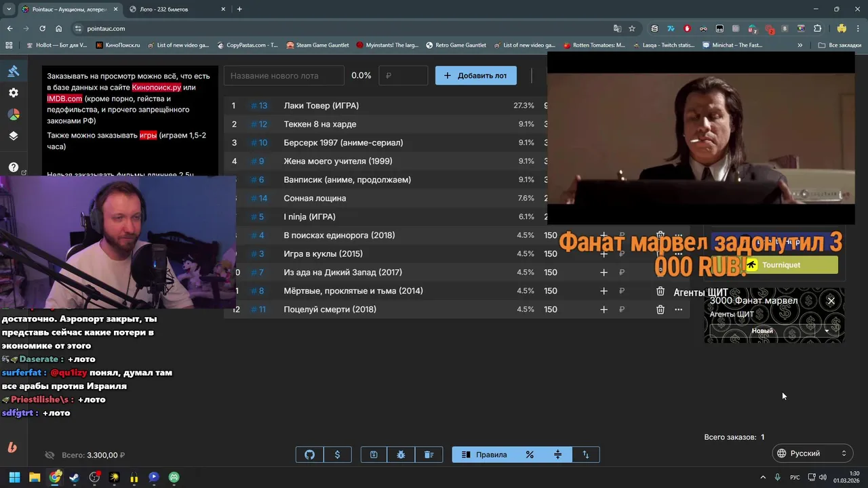Viewport: 868px width, 488px height.
Task: Select lot name Берсерк 1997 (аниме-сериал)
Action: pos(343,143)
